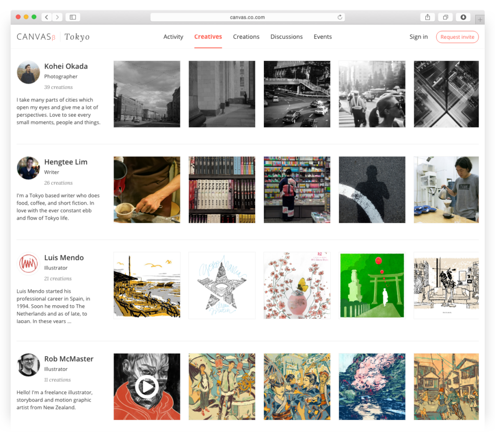Viewport: 495px width, 448px height.
Task: Open the crosswalk shadow photo by Hengtee Lim
Action: 372,189
